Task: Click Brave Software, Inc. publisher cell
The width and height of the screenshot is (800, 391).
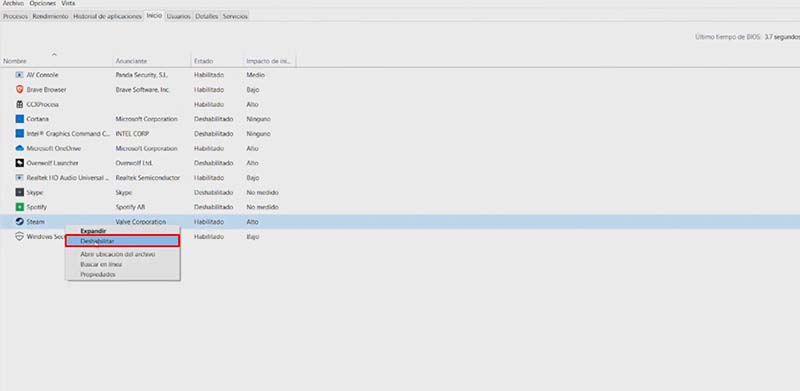Action: 142,90
